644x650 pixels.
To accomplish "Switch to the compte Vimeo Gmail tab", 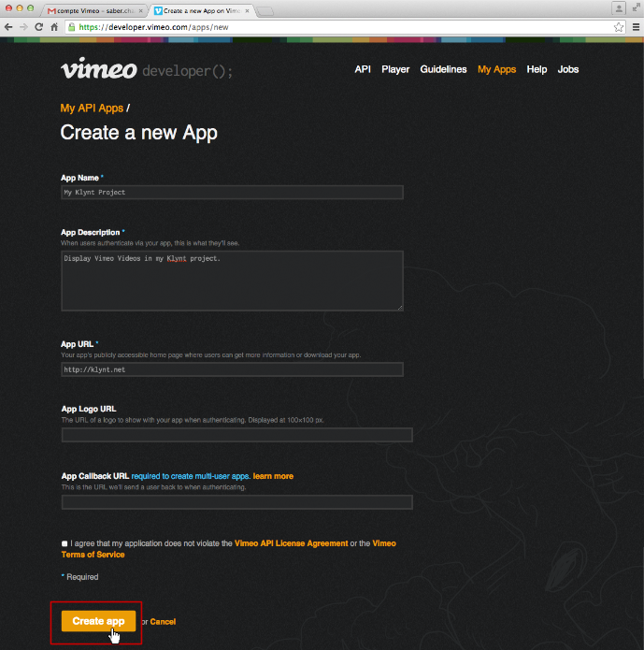I will (x=94, y=11).
